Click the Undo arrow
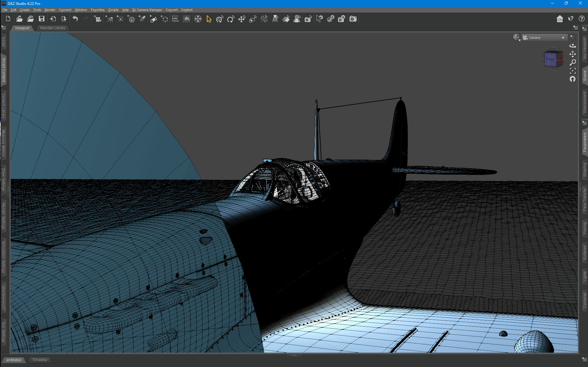The image size is (588, 367). [75, 19]
